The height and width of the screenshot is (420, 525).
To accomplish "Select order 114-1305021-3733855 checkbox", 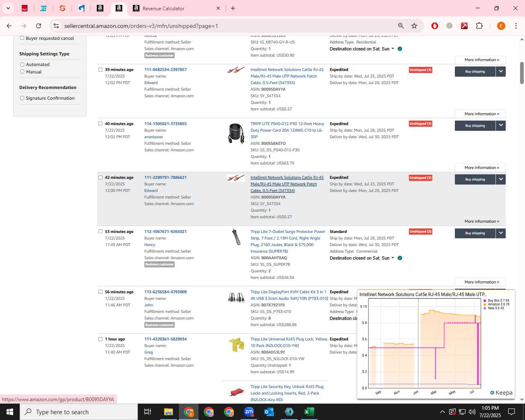I will click(x=100, y=123).
